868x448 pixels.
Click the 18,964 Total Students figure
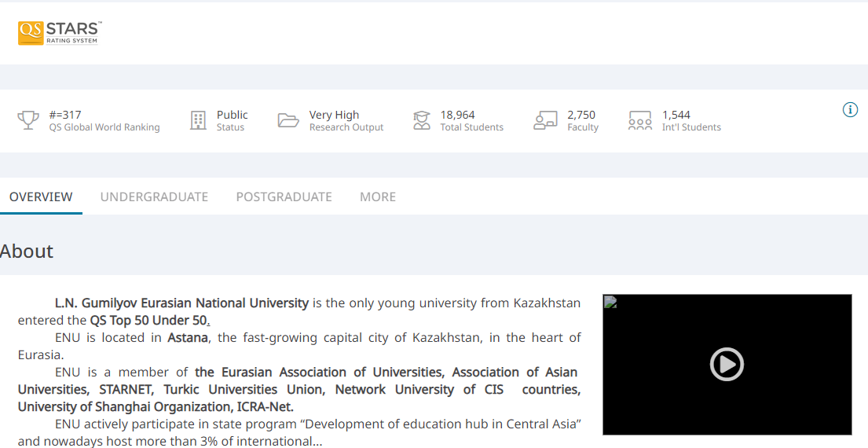458,115
